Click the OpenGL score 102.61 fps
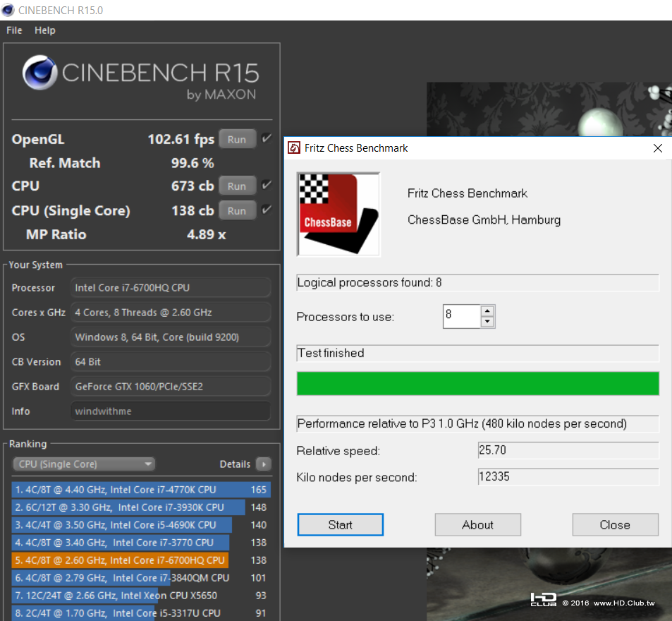 [x=181, y=140]
